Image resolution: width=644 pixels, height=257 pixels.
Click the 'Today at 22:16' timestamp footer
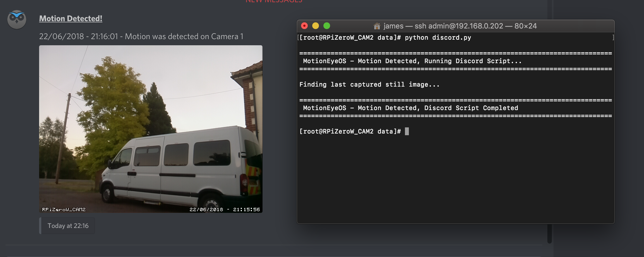pos(68,226)
